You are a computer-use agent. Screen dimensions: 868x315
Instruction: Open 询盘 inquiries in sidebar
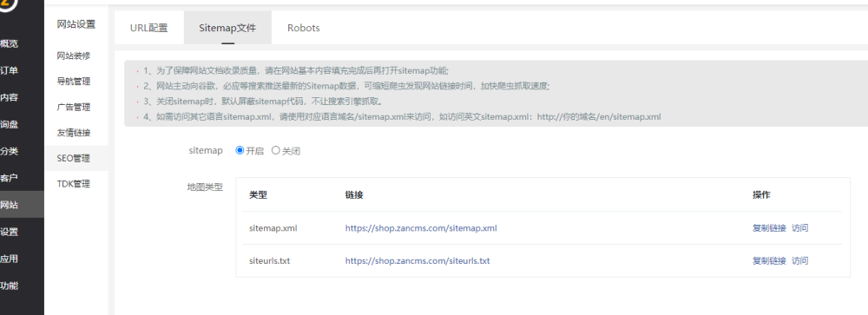[9, 125]
